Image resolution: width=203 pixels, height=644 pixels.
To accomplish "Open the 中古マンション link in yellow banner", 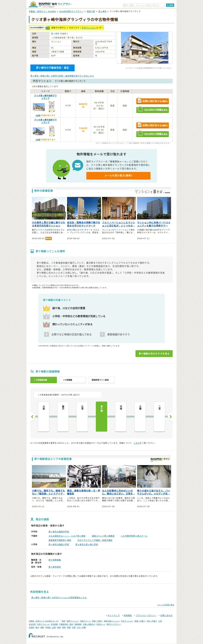I will click(x=89, y=28).
